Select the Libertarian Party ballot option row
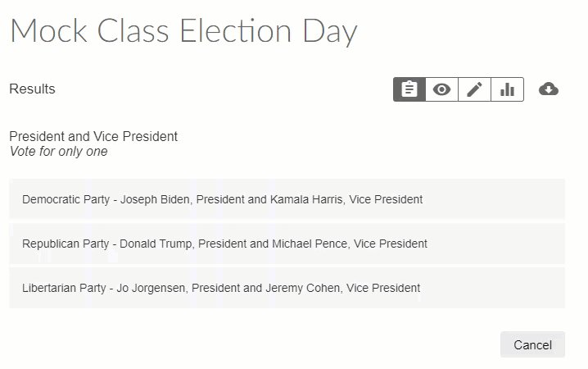Screen dimensions: 588x369 pos(287,288)
